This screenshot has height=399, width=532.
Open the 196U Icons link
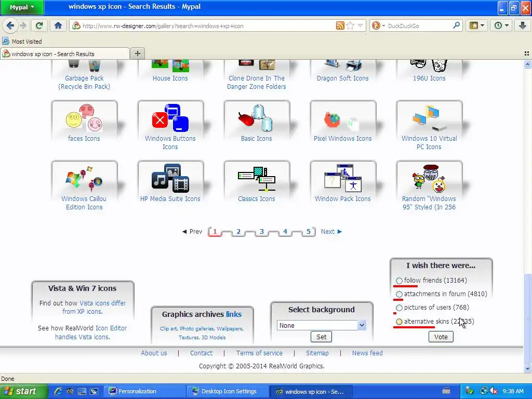point(429,78)
